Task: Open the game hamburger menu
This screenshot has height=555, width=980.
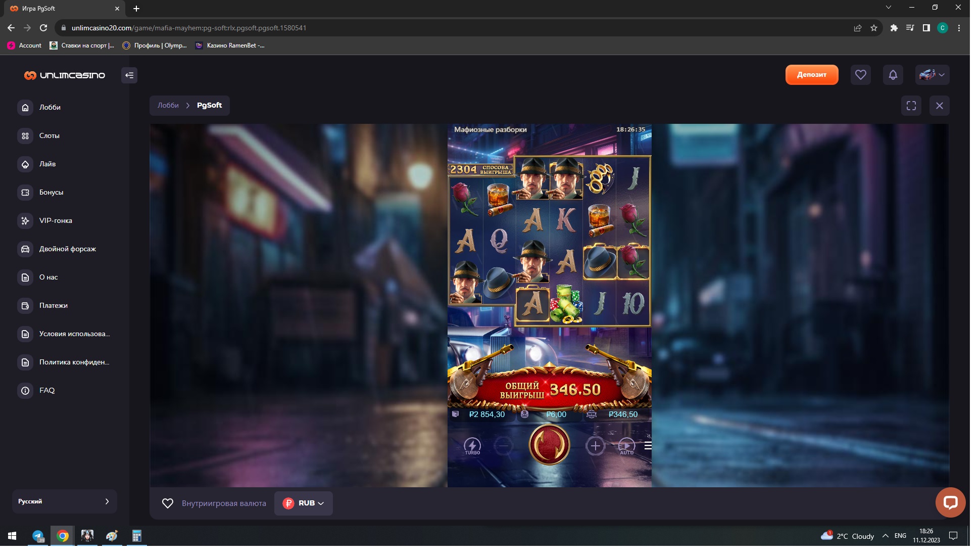Action: click(648, 445)
